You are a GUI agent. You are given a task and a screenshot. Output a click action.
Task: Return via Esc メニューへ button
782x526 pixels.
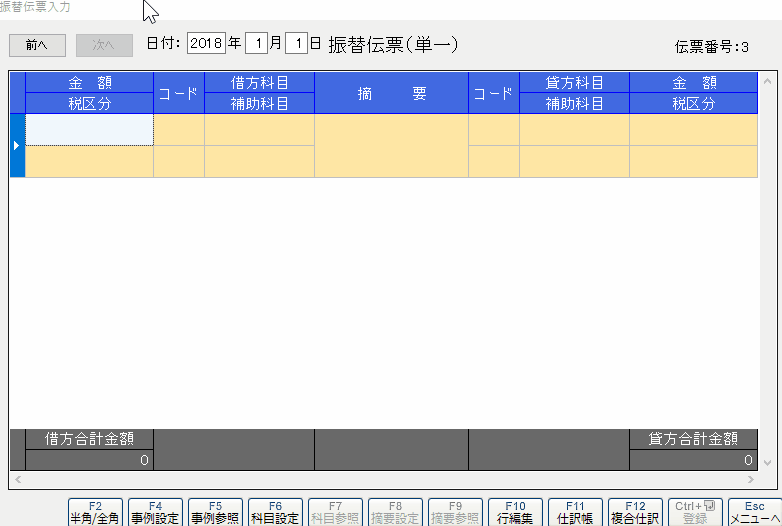click(x=755, y=512)
